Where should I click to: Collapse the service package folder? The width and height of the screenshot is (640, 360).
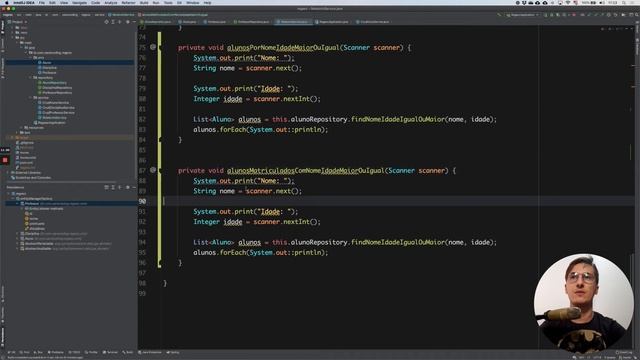tap(31, 98)
